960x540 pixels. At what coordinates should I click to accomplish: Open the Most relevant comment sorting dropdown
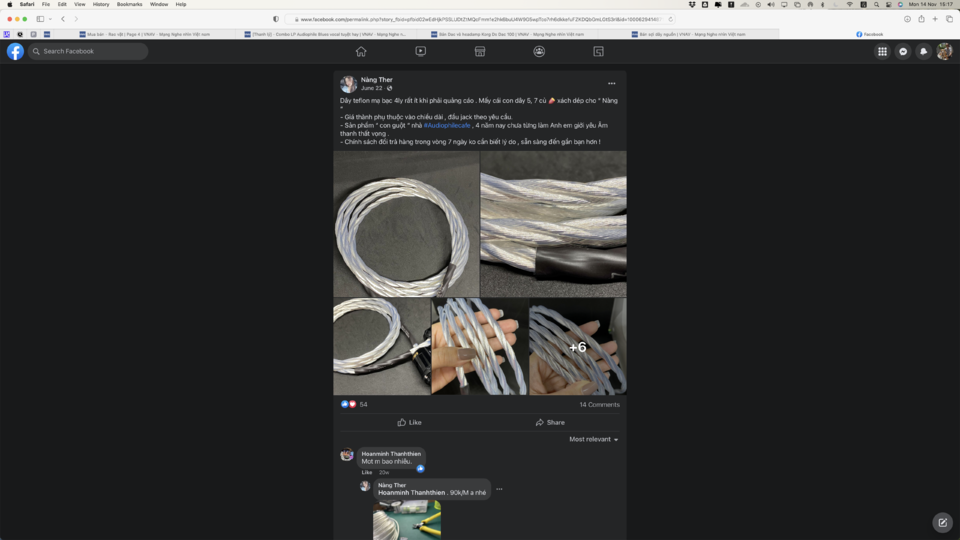pyautogui.click(x=593, y=439)
